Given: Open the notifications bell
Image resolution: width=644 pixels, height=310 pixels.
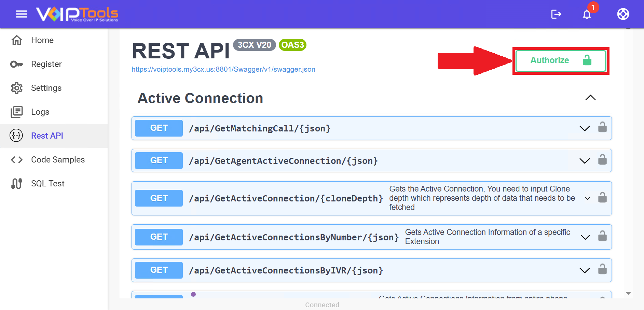Looking at the screenshot, I should [587, 14].
